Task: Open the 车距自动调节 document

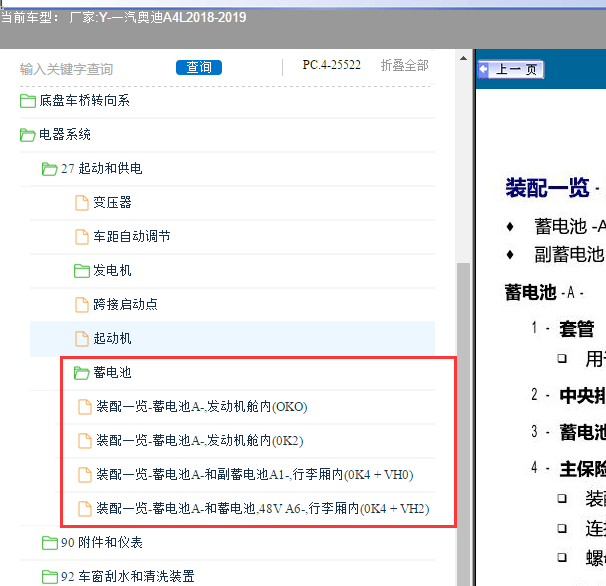Action: 132,237
